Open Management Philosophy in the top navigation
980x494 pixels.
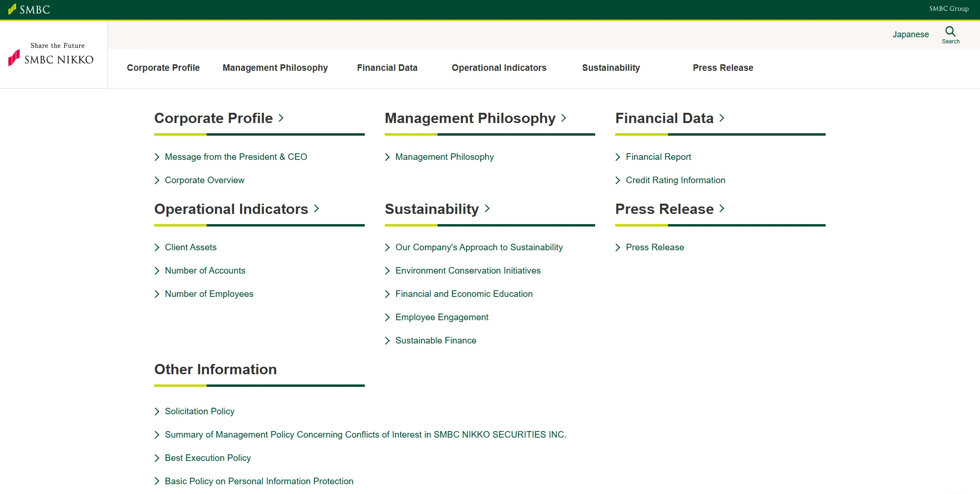coord(275,68)
